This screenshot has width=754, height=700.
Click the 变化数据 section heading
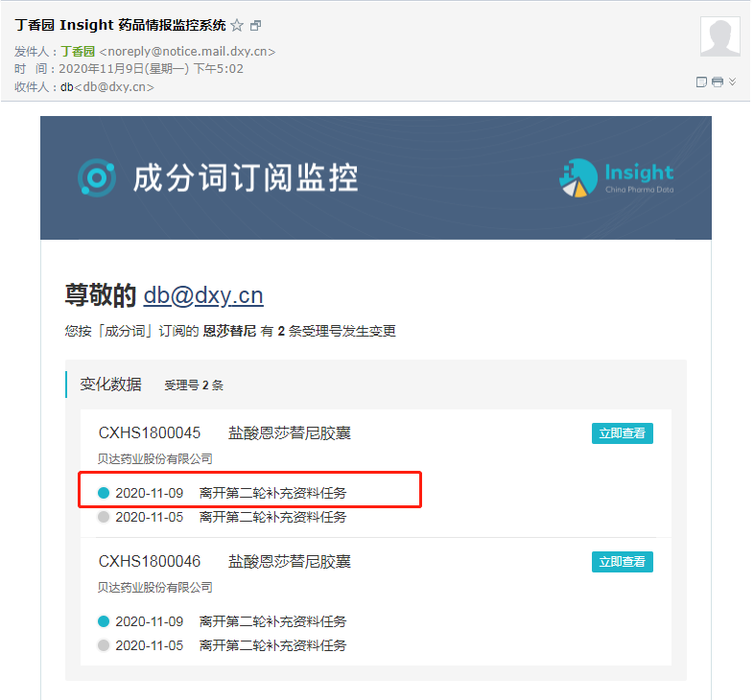(x=110, y=385)
